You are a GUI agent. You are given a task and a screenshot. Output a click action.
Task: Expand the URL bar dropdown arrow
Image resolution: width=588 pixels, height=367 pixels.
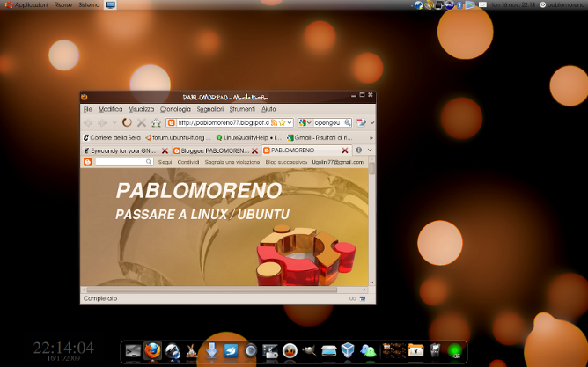pyautogui.click(x=290, y=122)
